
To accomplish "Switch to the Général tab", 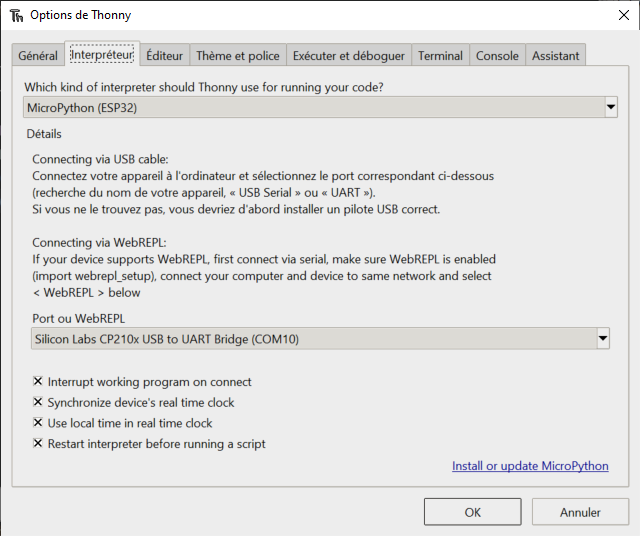I will pyautogui.click(x=38, y=56).
